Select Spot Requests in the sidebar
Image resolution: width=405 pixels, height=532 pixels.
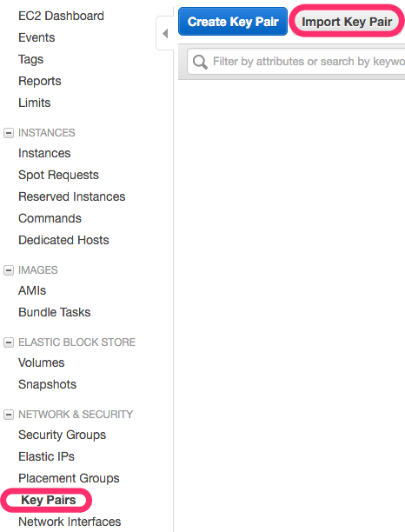point(58,175)
